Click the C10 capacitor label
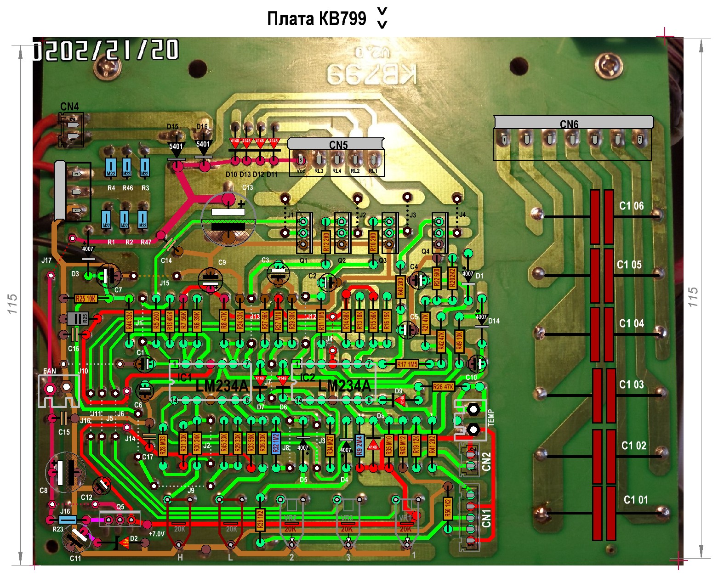The height and width of the screenshot is (588, 724). click(x=471, y=378)
